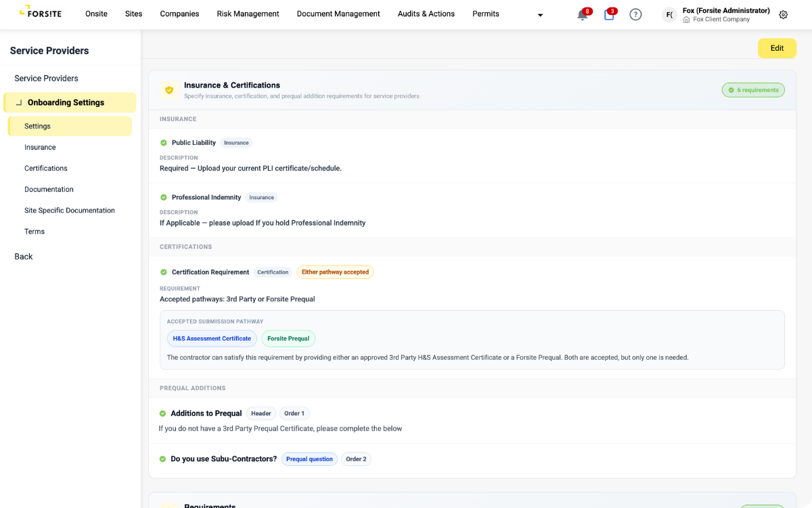Image resolution: width=812 pixels, height=508 pixels.
Task: Click the Forsite logo
Action: point(41,12)
